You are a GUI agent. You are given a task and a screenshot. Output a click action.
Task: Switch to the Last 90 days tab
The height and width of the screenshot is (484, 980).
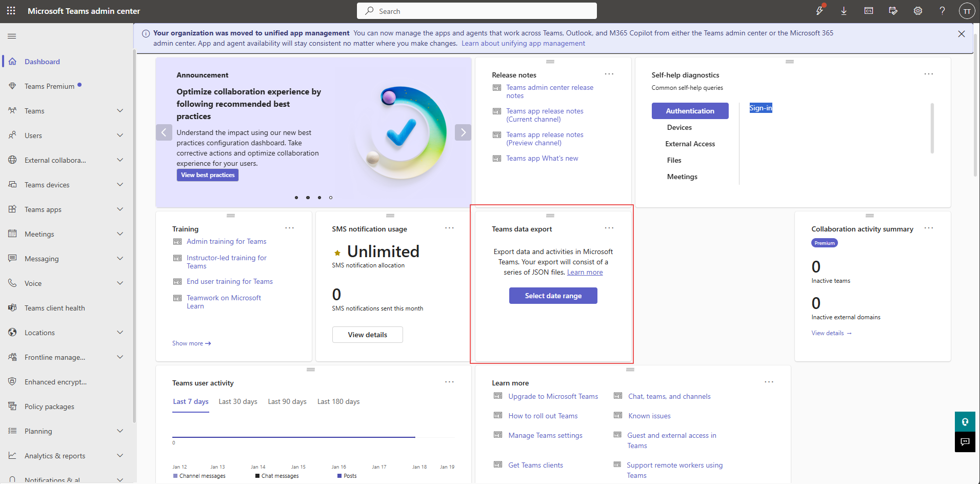pyautogui.click(x=287, y=401)
